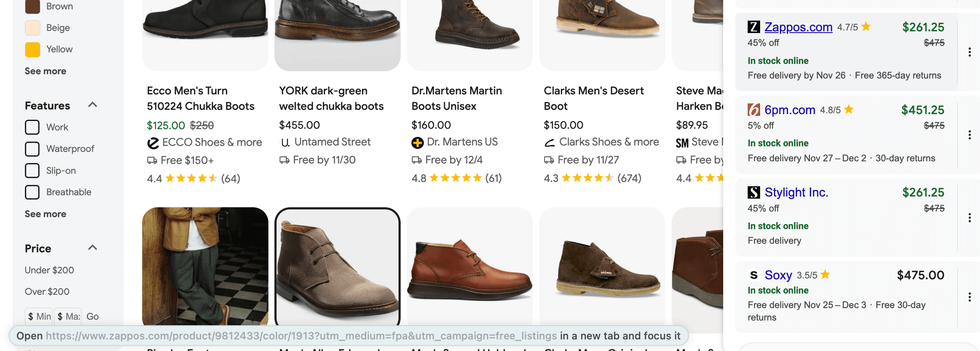Collapse the Features filter section
This screenshot has width=980, height=351.
pos(92,105)
